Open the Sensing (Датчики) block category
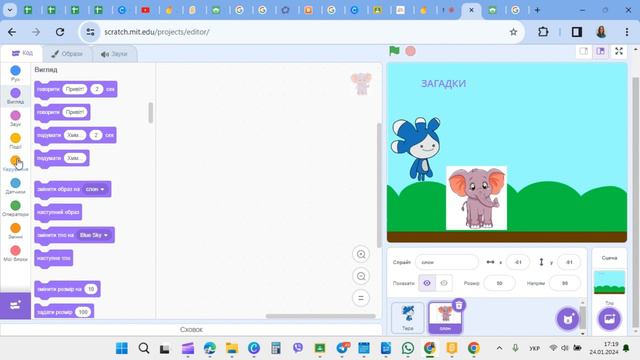640x360 pixels. (15, 185)
